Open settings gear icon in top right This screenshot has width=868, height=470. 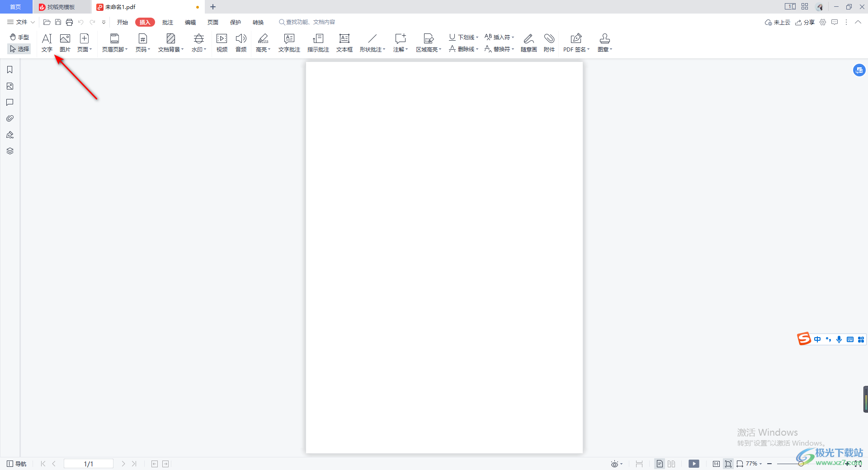tap(823, 22)
